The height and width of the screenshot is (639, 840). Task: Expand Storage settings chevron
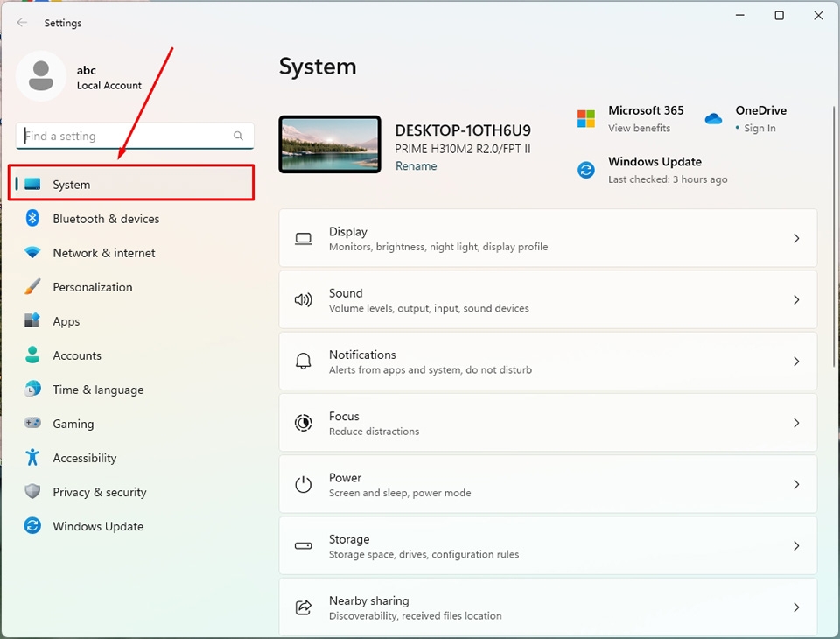coord(796,545)
